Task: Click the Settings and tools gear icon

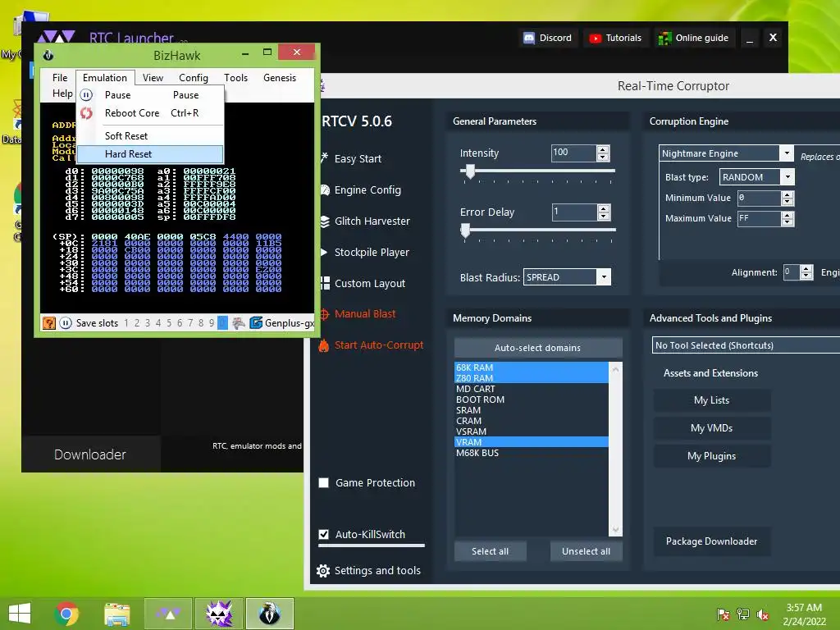Action: coord(323,571)
